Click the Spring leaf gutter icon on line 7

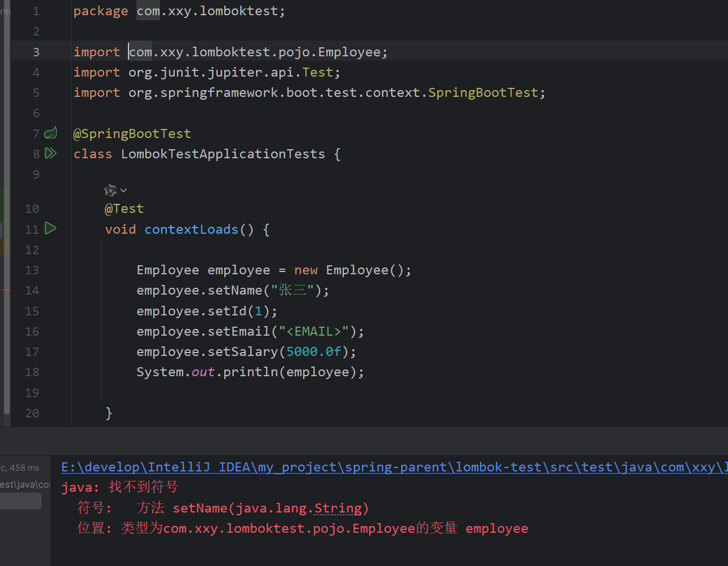coord(51,133)
